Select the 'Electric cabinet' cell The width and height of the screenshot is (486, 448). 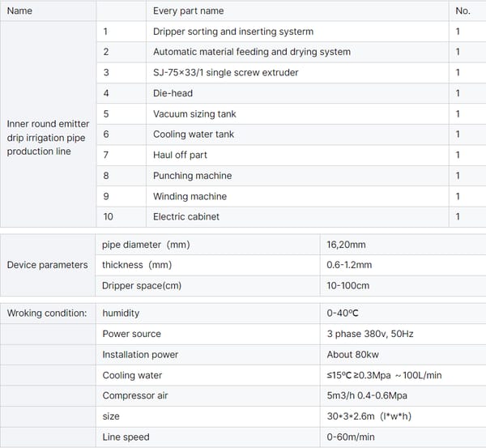click(186, 216)
